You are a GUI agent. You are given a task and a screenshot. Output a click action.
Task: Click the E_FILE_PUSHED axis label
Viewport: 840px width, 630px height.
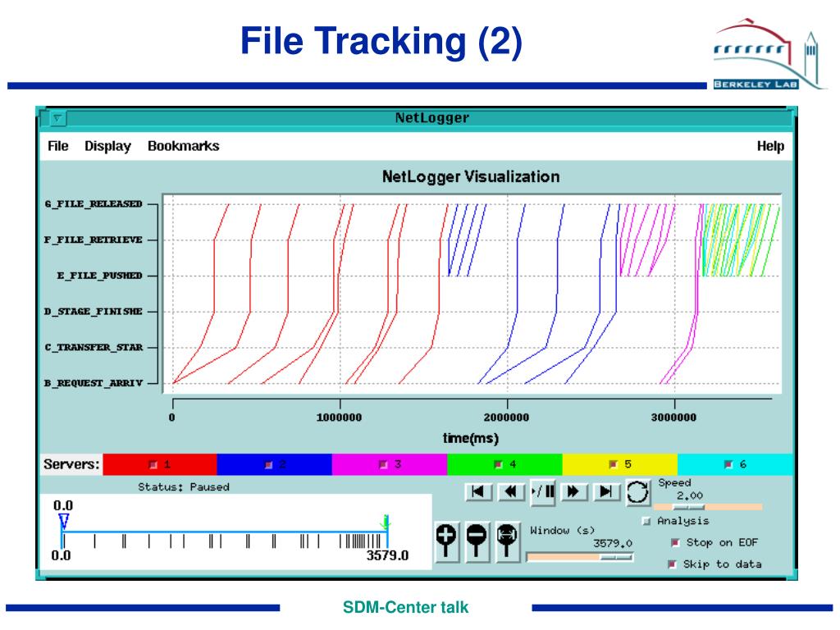99,276
